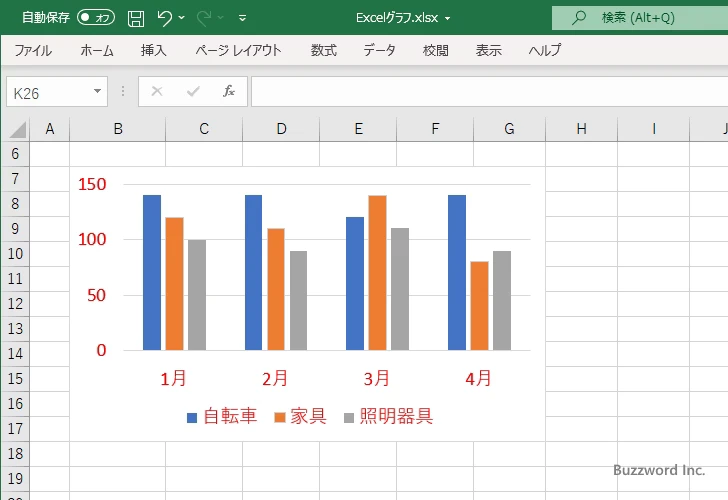The height and width of the screenshot is (500, 728).
Task: Select column D header
Action: click(x=281, y=129)
